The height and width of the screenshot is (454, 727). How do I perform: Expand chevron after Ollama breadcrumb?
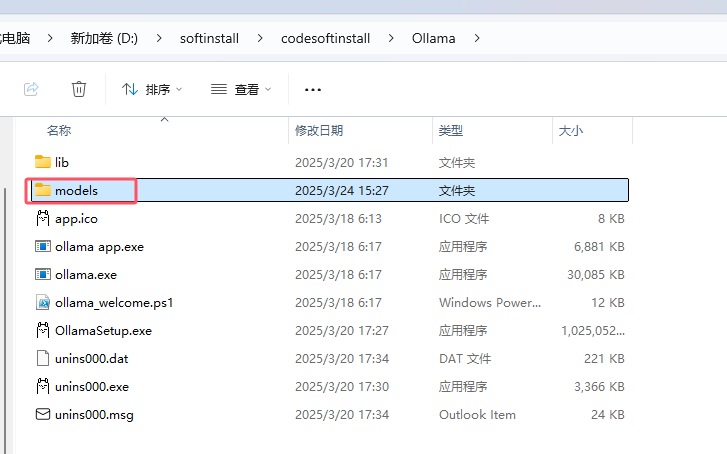(x=477, y=38)
